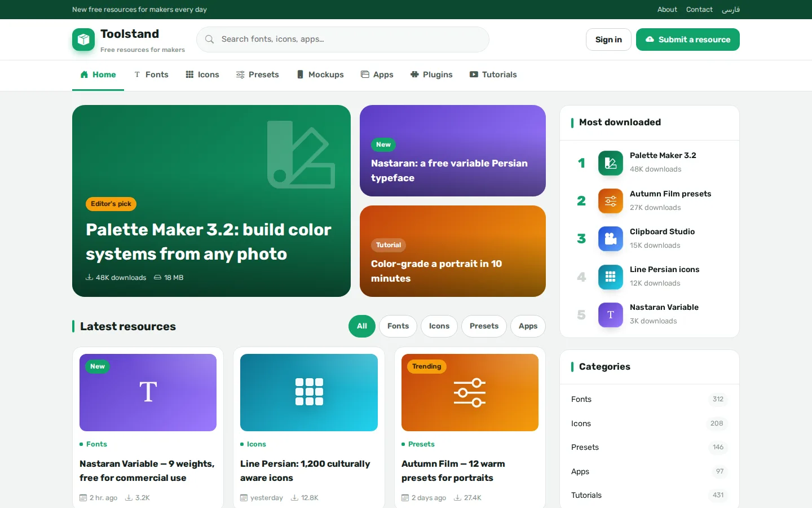Click the Apps nav window icon

(365, 75)
